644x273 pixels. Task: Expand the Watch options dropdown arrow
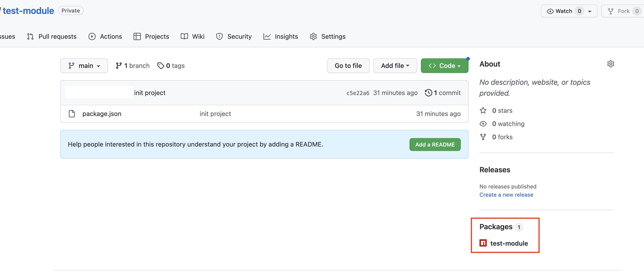pyautogui.click(x=590, y=11)
